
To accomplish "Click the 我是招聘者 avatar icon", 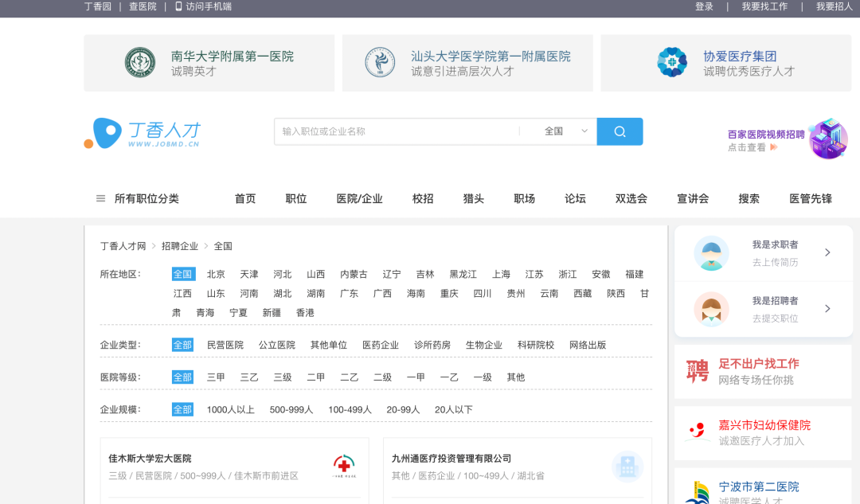I will (710, 309).
